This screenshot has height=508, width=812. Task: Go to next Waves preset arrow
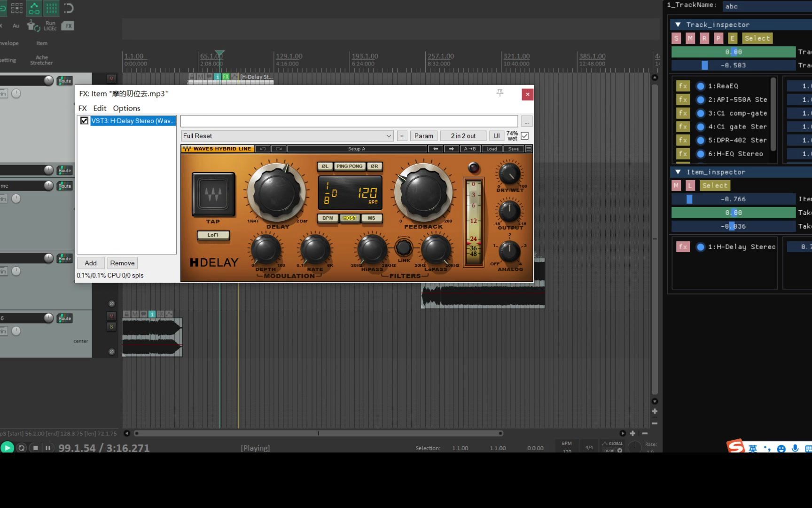point(452,149)
